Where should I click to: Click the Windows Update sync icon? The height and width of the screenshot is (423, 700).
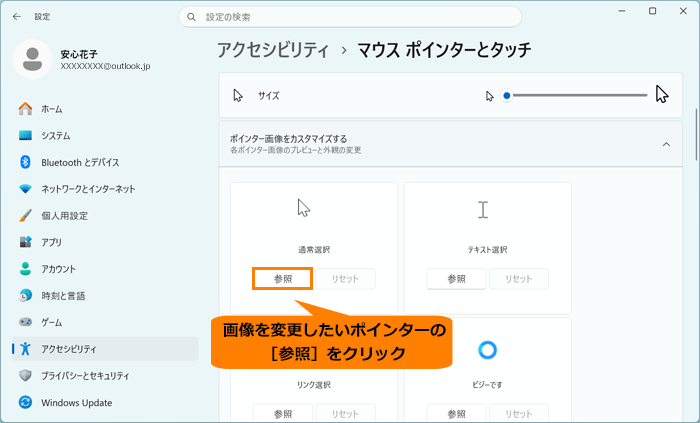[x=25, y=402]
